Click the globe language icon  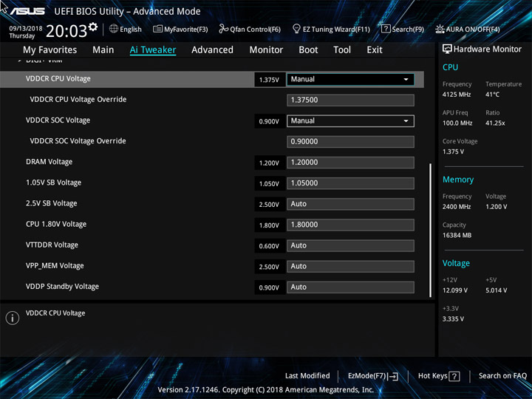(x=114, y=29)
